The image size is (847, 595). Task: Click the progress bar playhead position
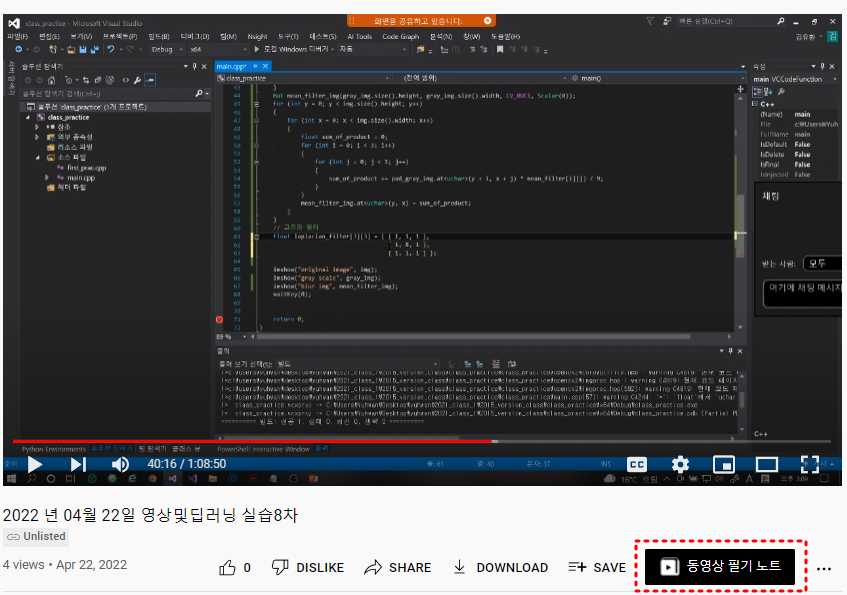click(x=494, y=442)
